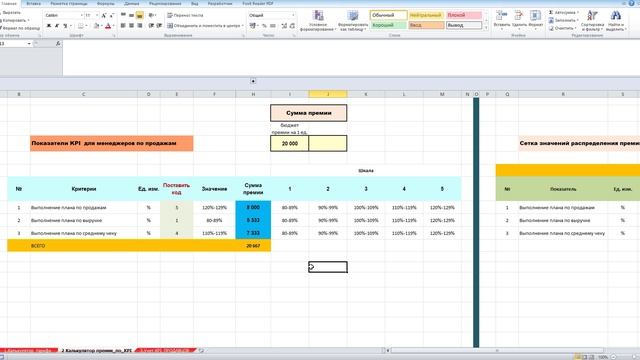The height and width of the screenshot is (360, 640).
Task: Toggle bold formatting in Font group
Action: tap(49, 26)
